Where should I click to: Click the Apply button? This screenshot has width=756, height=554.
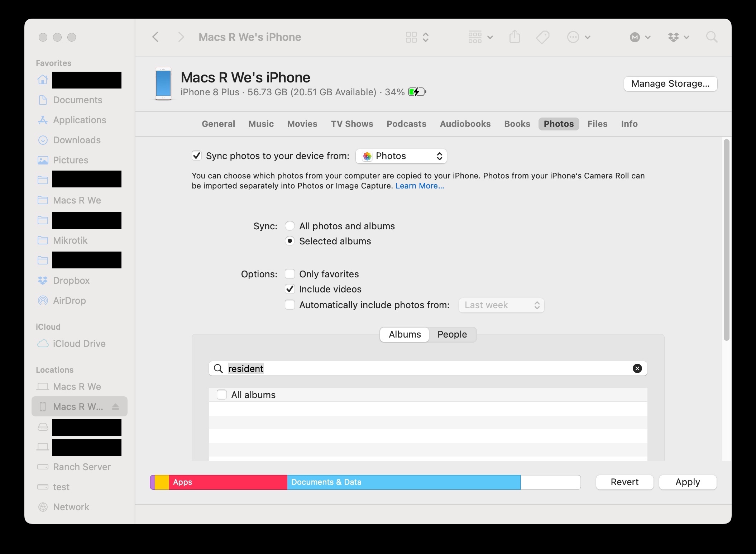click(x=688, y=482)
